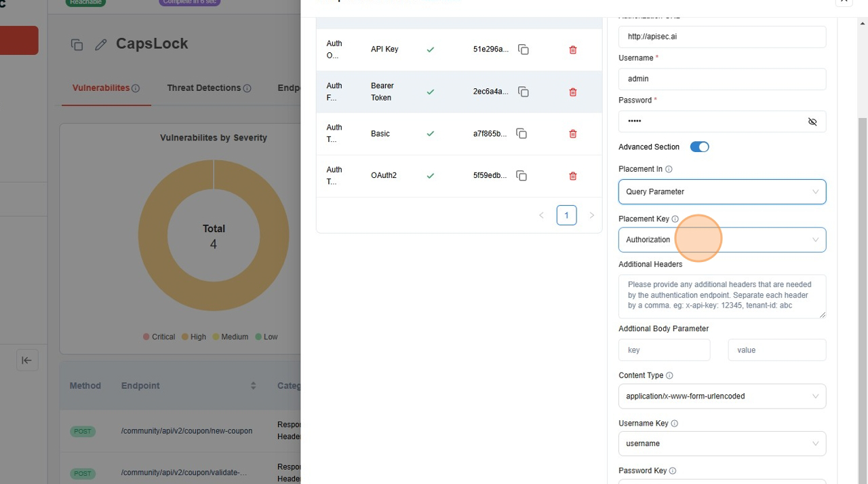Copy the Basic auth token
Viewport: 868px width, 484px height.
coord(521,134)
